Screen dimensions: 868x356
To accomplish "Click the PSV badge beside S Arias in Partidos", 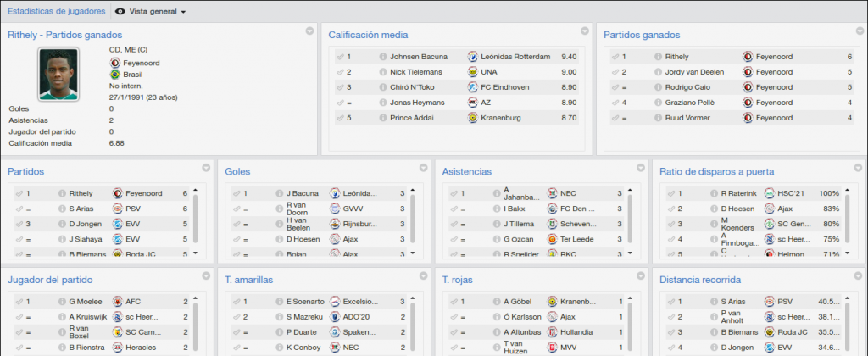I will click(117, 209).
